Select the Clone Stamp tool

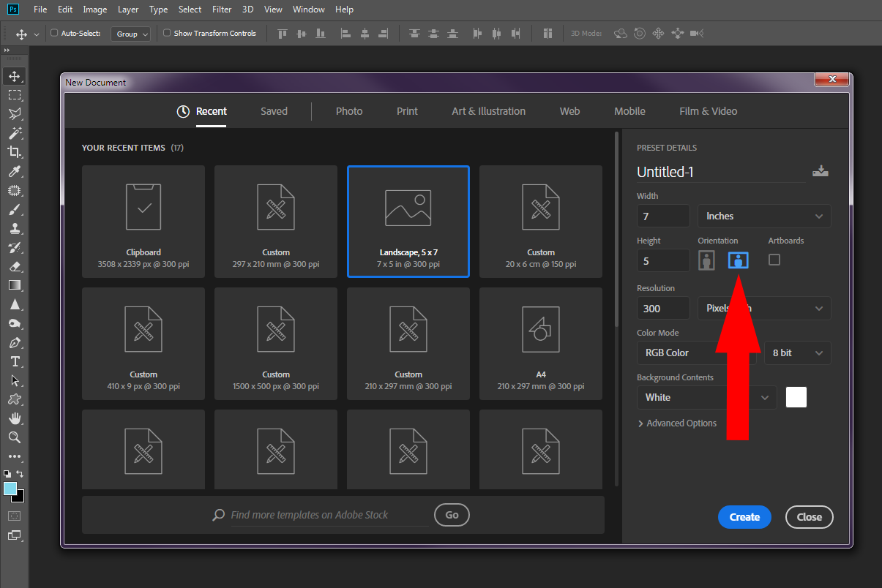click(x=14, y=228)
